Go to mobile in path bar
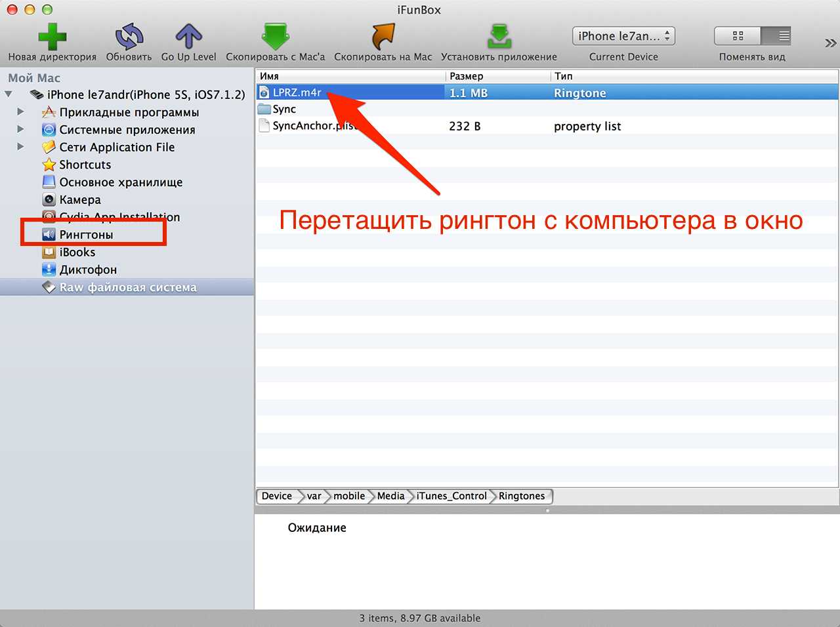Image resolution: width=840 pixels, height=627 pixels. pyautogui.click(x=348, y=496)
